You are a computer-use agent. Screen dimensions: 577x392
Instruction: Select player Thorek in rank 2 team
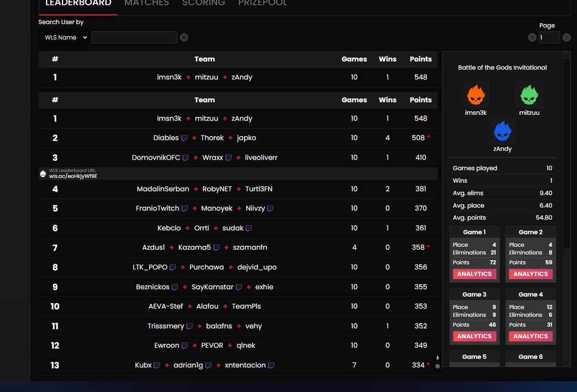click(212, 138)
